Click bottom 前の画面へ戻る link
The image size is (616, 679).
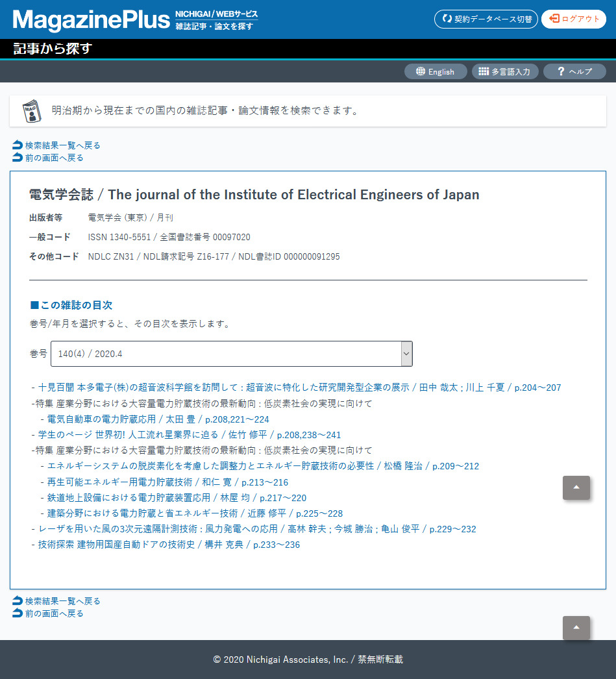click(x=54, y=613)
